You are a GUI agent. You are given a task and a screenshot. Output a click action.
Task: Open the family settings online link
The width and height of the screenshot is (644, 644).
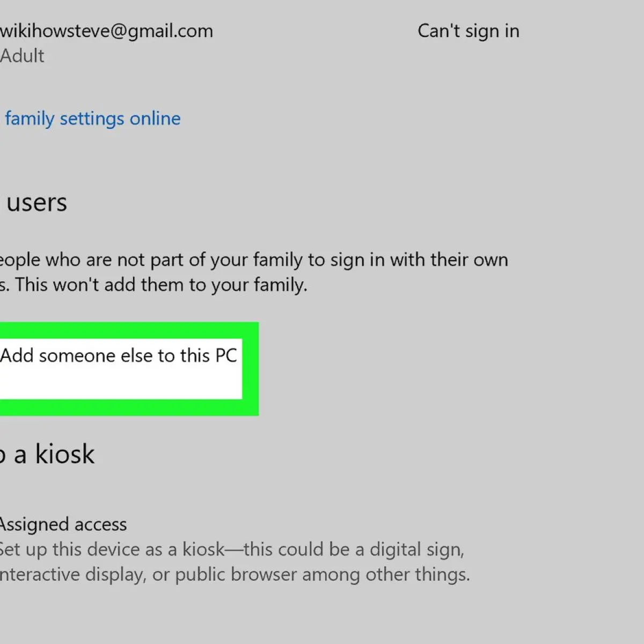pyautogui.click(x=92, y=119)
